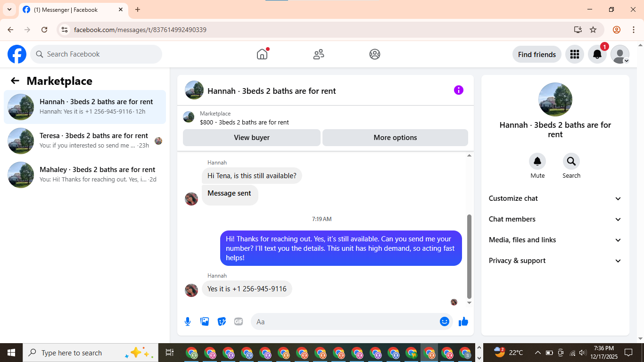
Task: Reload the page with the browser refresh icon
Action: [44, 30]
